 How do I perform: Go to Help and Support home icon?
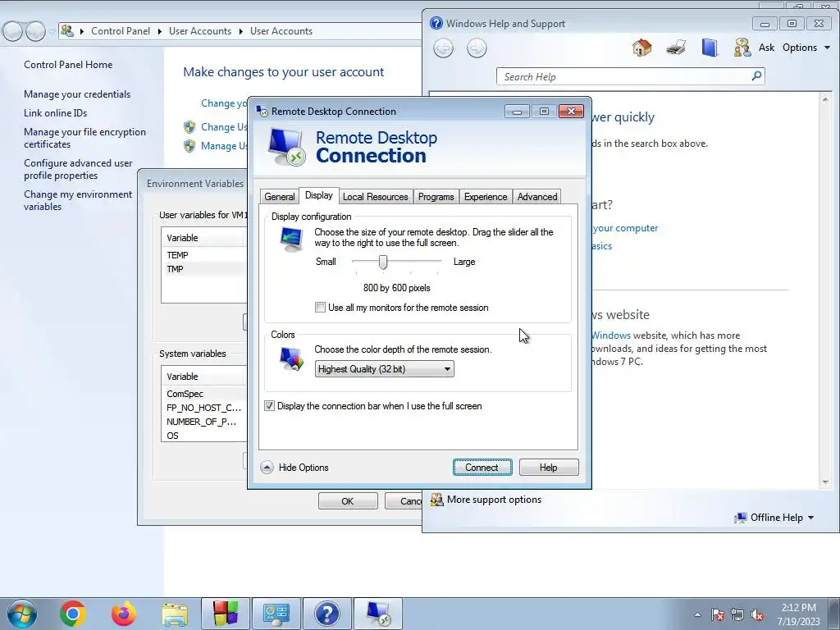[641, 48]
